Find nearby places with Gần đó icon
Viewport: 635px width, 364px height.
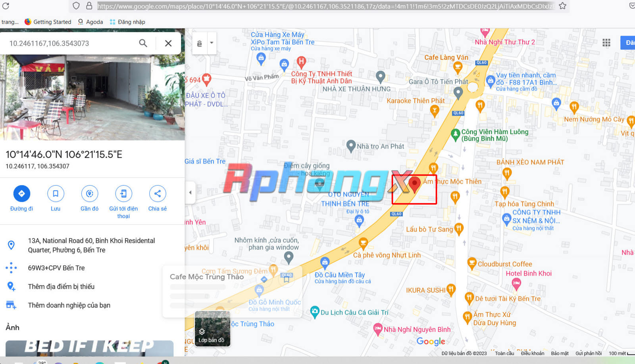click(90, 193)
